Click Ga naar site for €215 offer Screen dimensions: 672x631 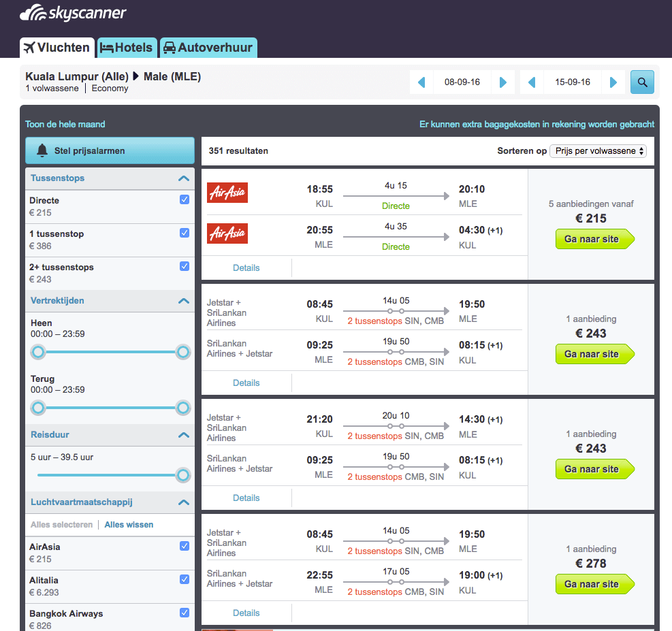[593, 240]
